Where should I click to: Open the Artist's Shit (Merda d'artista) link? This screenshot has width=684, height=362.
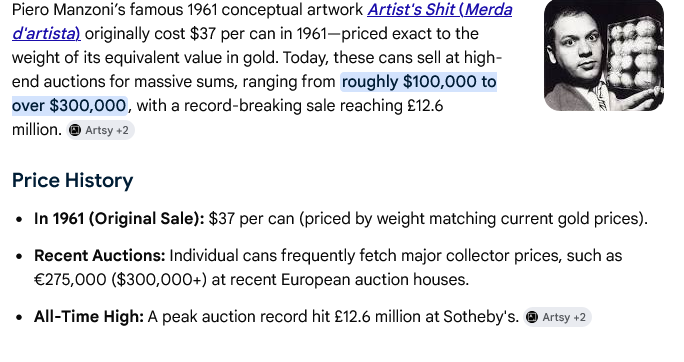(x=440, y=10)
